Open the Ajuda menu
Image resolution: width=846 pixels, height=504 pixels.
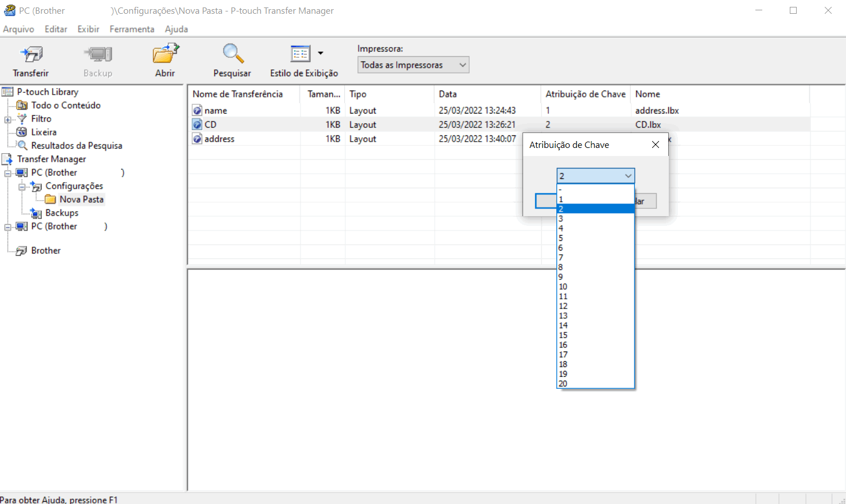click(176, 29)
